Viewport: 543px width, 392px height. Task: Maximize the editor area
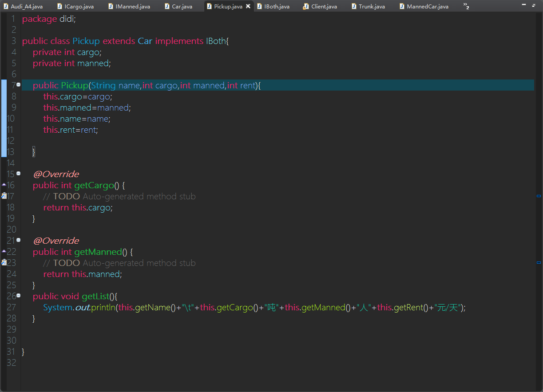pyautogui.click(x=534, y=5)
